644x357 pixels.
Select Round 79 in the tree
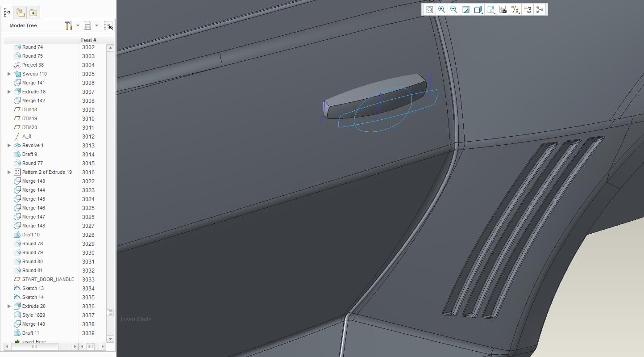click(32, 252)
